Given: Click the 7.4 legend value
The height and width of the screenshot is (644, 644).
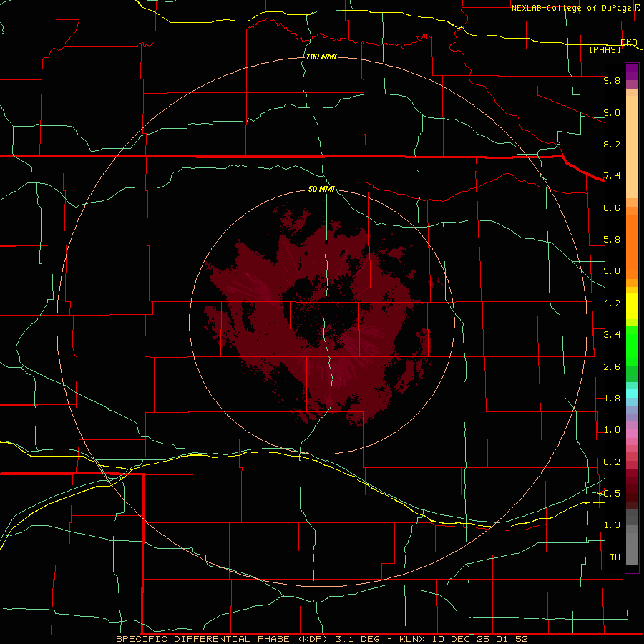Looking at the screenshot, I should click(612, 176).
